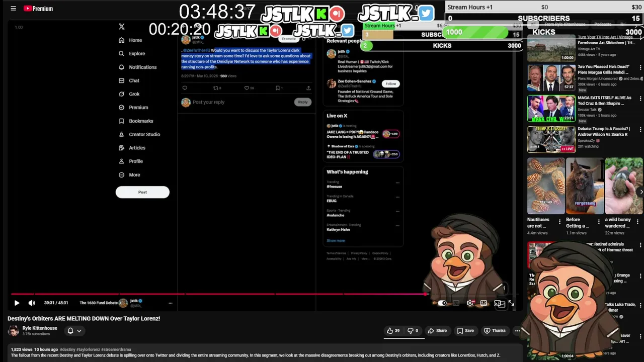Open Debate: Trump Is A Fascist live video
The image size is (644, 362).
click(551, 139)
